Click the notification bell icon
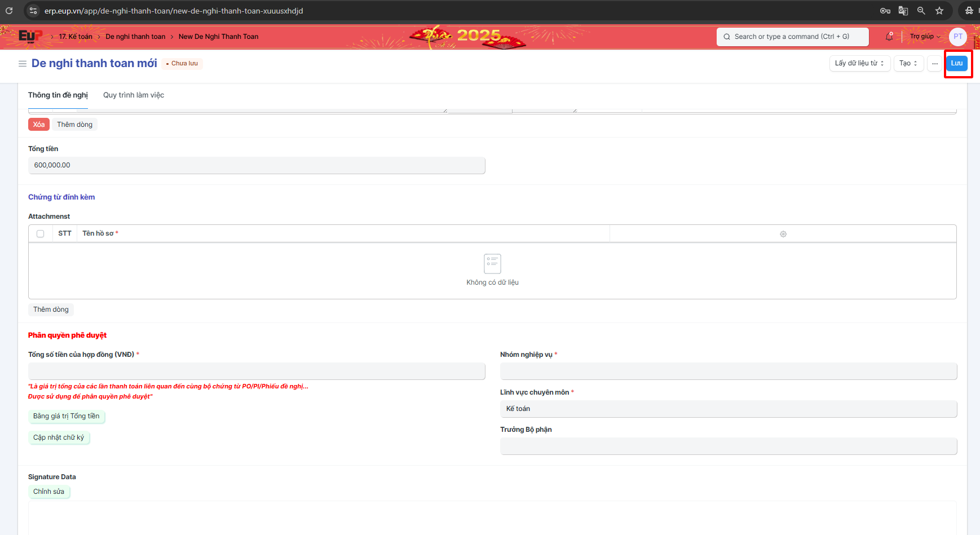This screenshot has width=980, height=535. (x=889, y=37)
